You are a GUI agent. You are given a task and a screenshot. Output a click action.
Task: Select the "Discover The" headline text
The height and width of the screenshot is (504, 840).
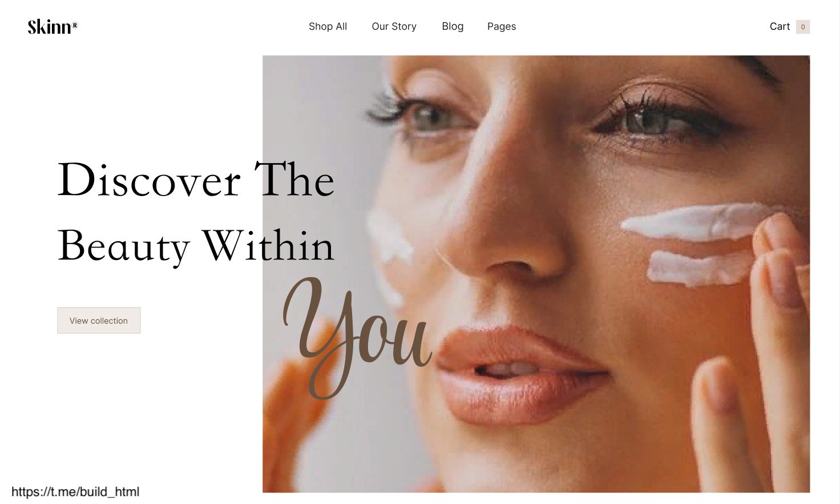pos(196,180)
